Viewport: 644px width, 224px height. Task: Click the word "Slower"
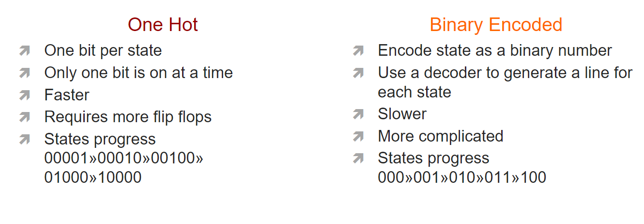(402, 114)
